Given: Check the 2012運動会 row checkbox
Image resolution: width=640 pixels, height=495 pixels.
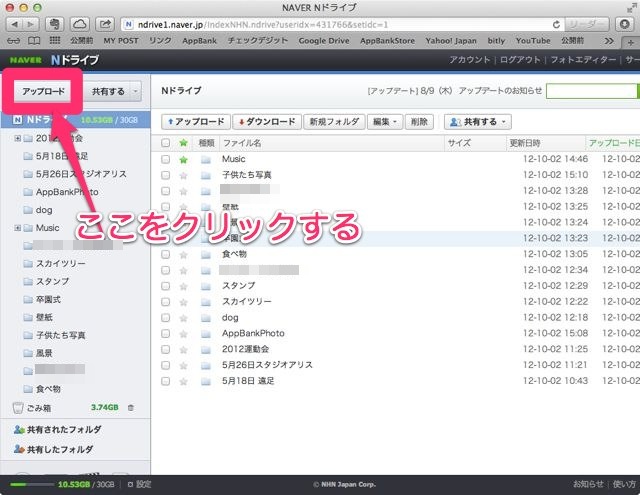Looking at the screenshot, I should (165, 349).
